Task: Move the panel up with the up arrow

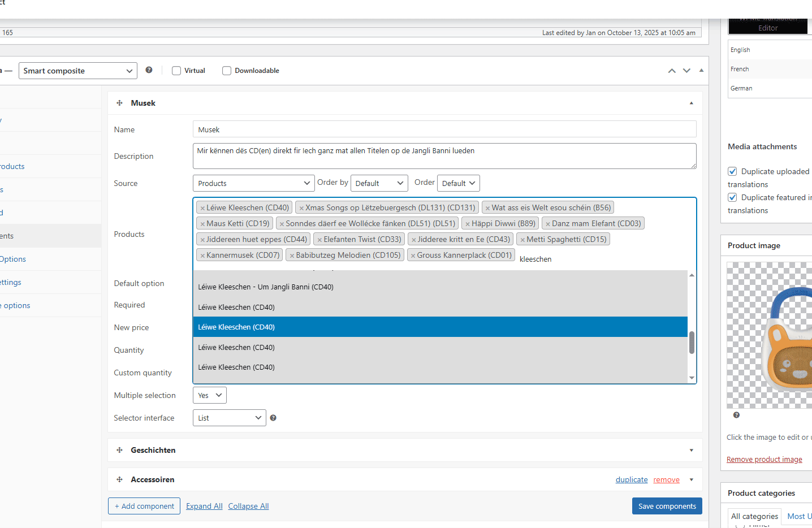Action: pyautogui.click(x=672, y=71)
